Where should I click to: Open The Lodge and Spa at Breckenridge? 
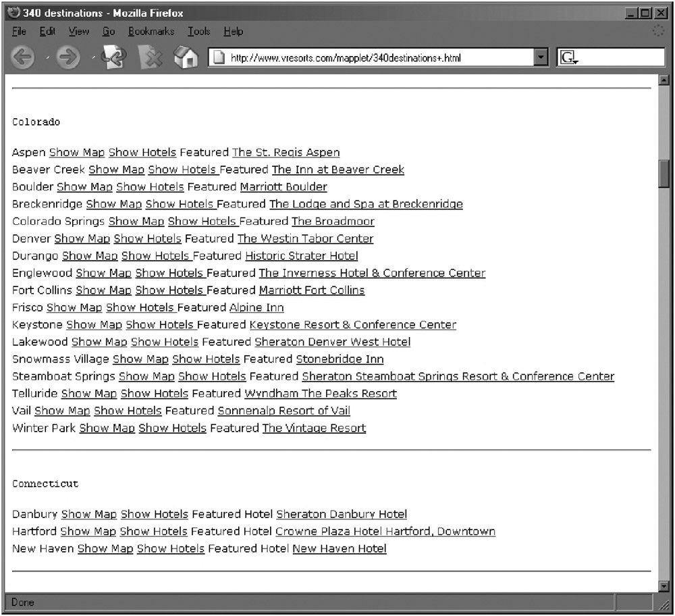[366, 204]
